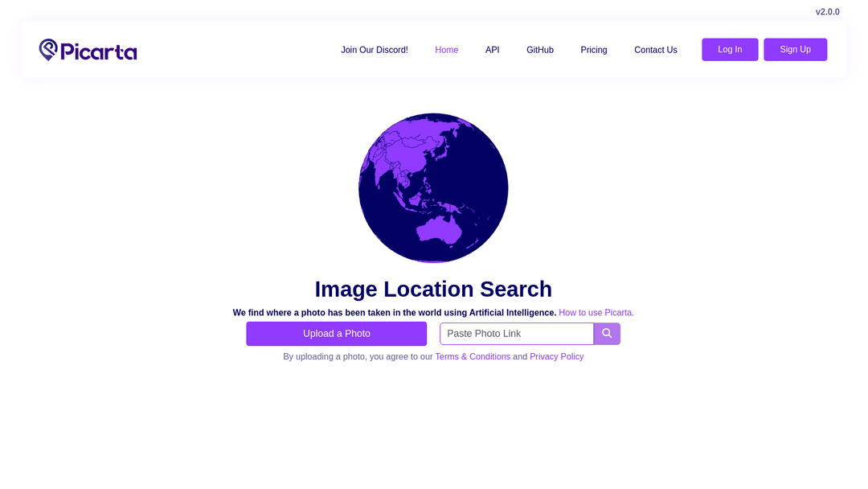
Task: Open Terms & Conditions link
Action: point(473,356)
